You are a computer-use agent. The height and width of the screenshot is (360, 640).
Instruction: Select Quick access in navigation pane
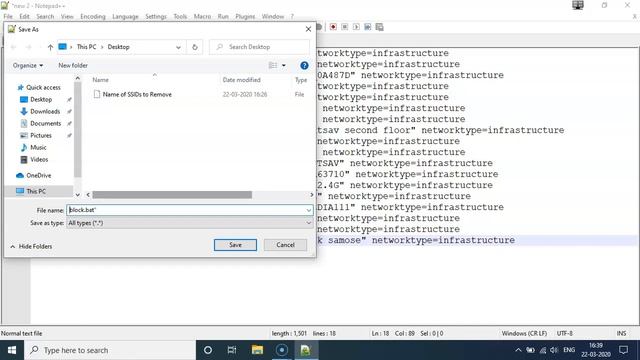(x=39, y=87)
